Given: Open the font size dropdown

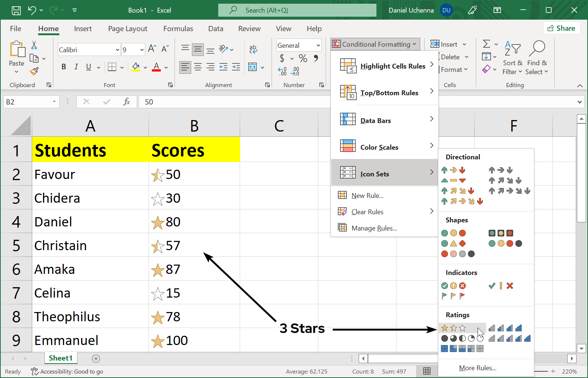Looking at the screenshot, I should point(142,50).
